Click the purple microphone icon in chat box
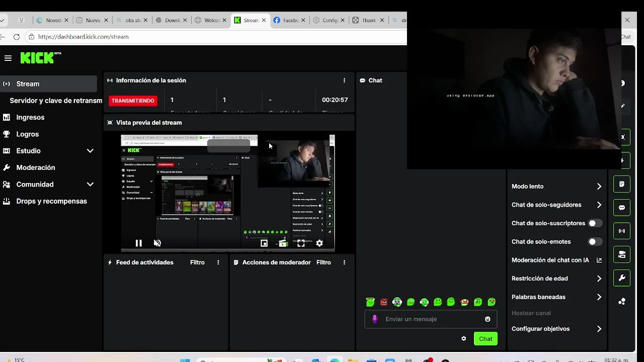The image size is (644, 362). pyautogui.click(x=374, y=319)
